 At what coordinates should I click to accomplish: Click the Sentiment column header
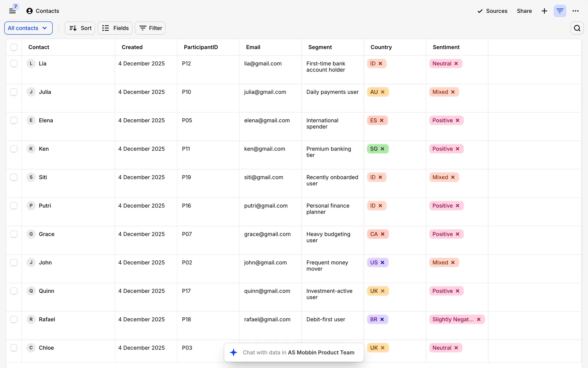coord(446,47)
